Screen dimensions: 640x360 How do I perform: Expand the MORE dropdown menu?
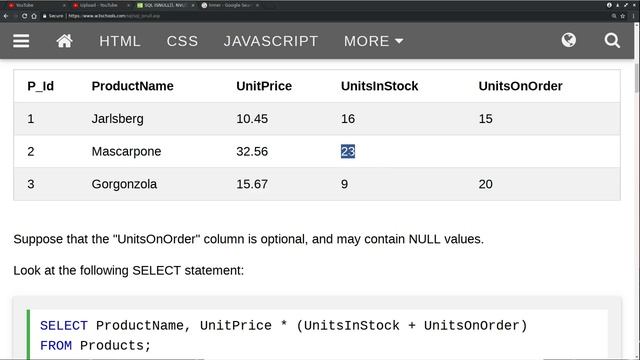point(373,41)
